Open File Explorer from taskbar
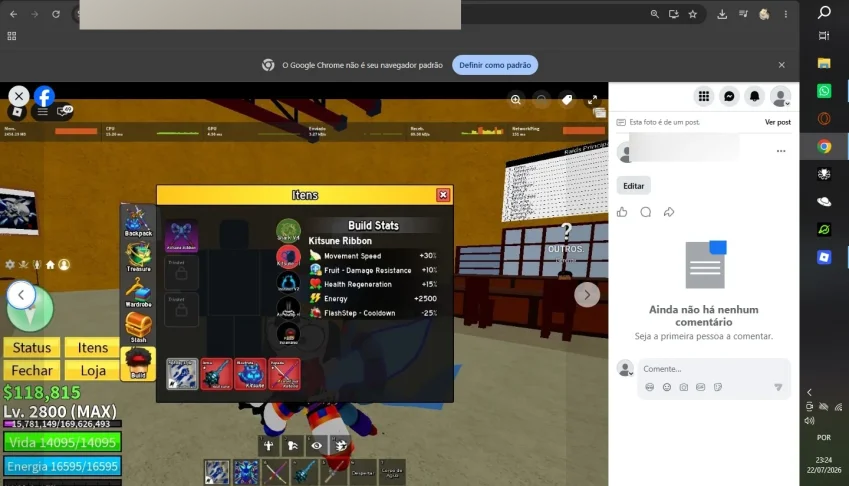This screenshot has height=486, width=849. click(x=824, y=63)
